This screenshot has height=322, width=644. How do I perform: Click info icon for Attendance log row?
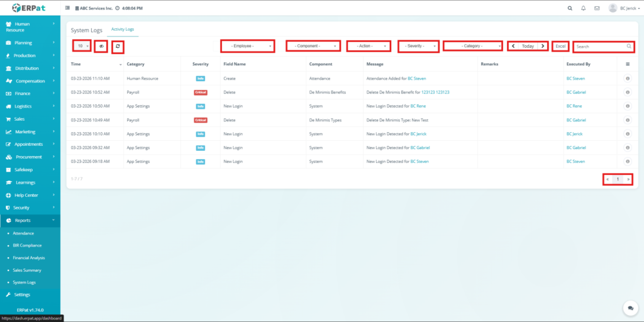pos(628,79)
